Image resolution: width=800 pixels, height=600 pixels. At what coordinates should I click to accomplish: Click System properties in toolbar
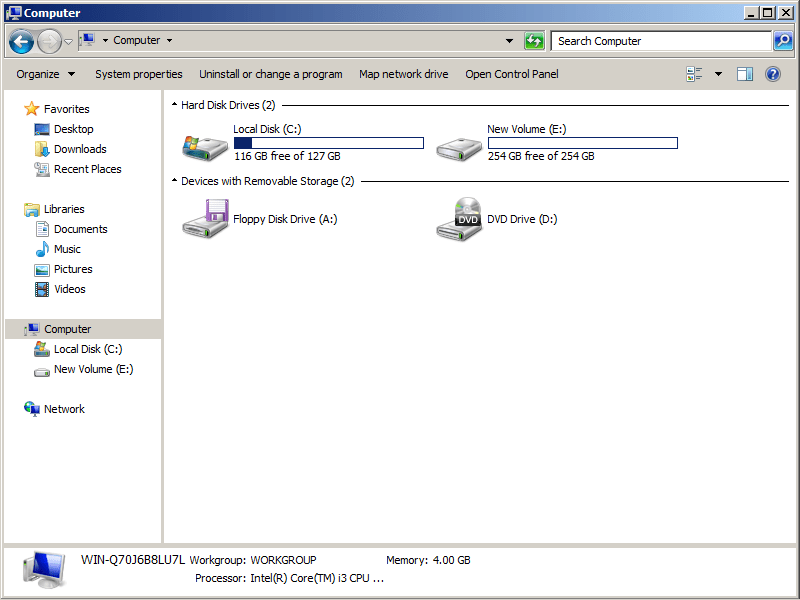pos(138,74)
